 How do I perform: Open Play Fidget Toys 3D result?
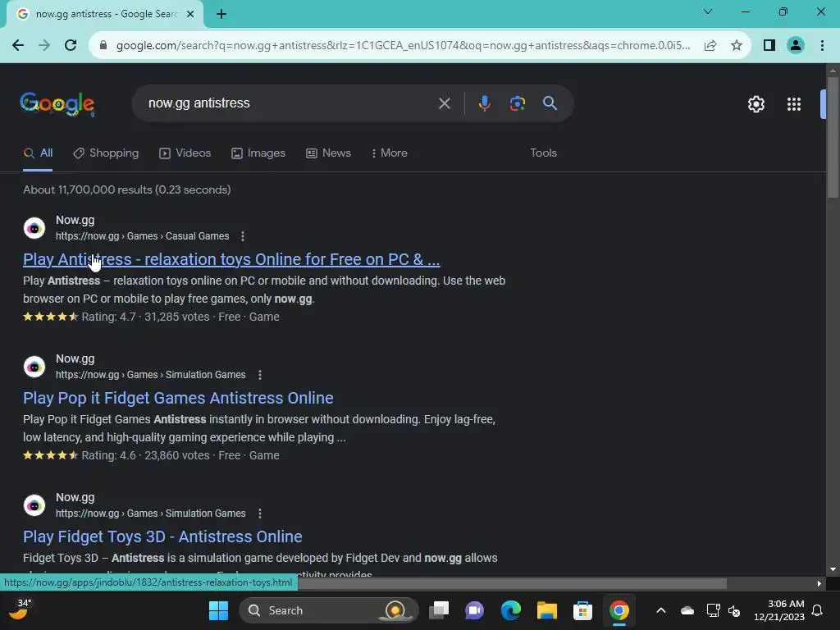click(162, 536)
